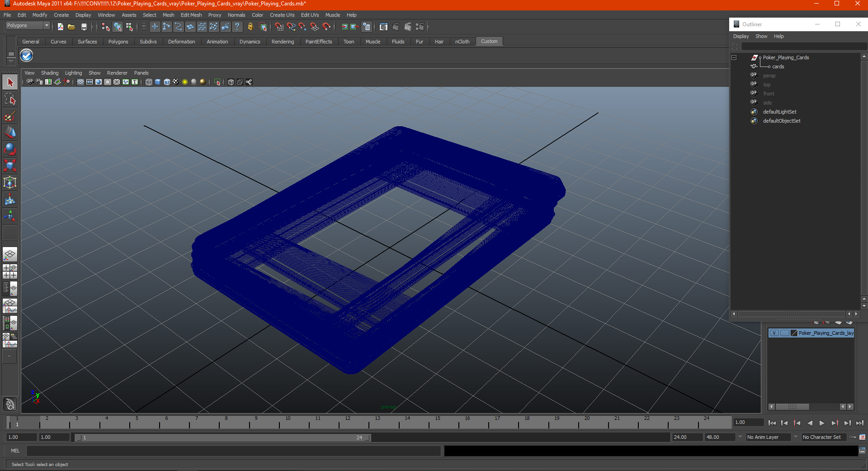The image size is (868, 471).
Task: Click the snap to curves magnet icon
Action: 291,27
